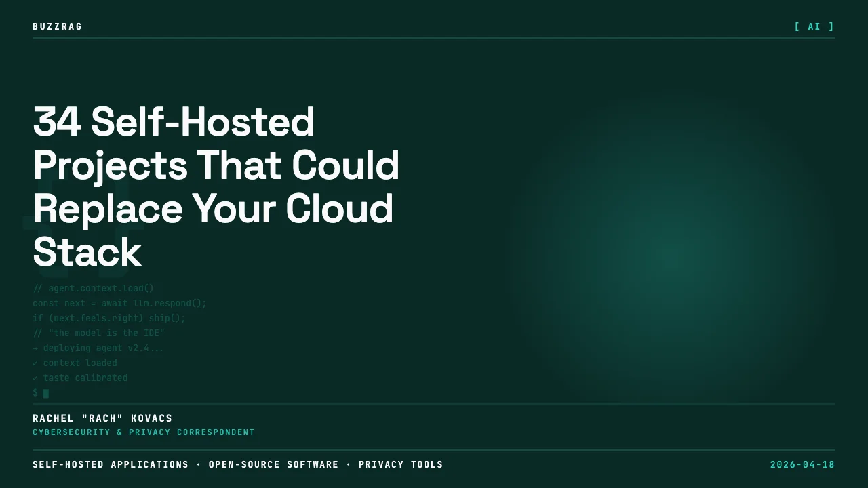Click Cybersecurity & Privacy Correspondent subtitle
The height and width of the screenshot is (488, 868).
point(144,432)
